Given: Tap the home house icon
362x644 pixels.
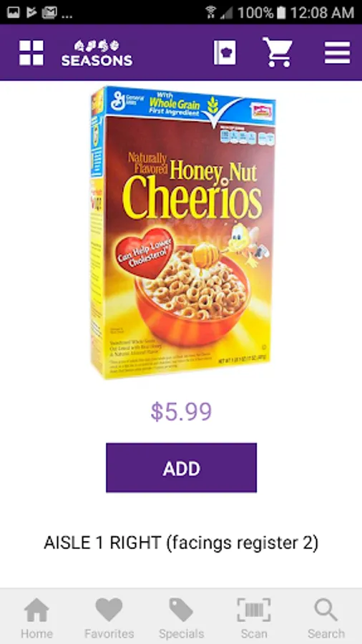Looking at the screenshot, I should tap(36, 610).
